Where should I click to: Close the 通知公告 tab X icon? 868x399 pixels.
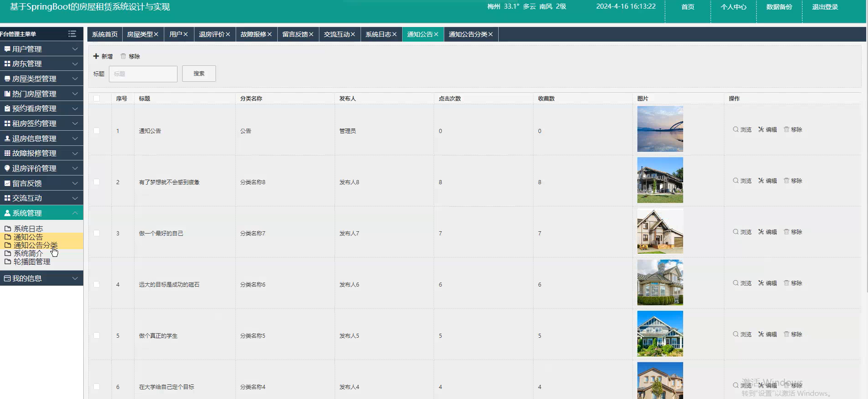[x=436, y=34]
